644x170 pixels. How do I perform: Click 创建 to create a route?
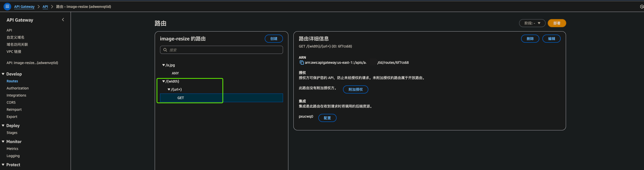coord(274,39)
